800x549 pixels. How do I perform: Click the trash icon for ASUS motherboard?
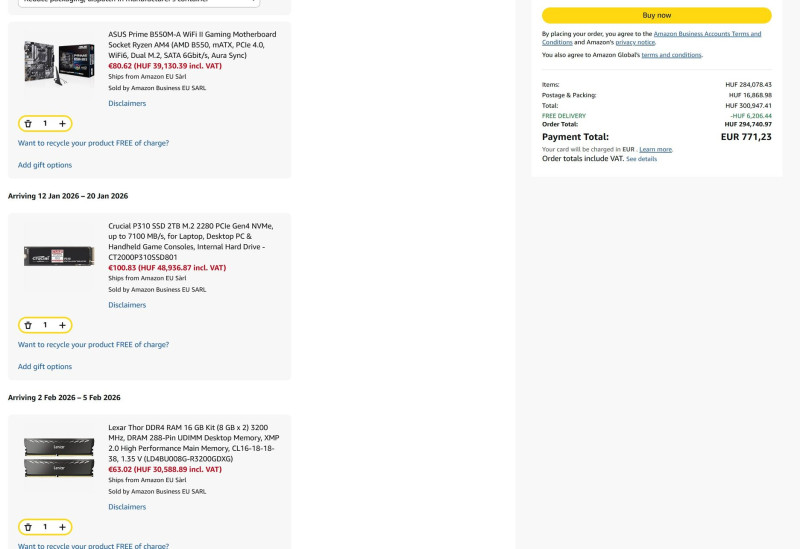pyautogui.click(x=28, y=124)
